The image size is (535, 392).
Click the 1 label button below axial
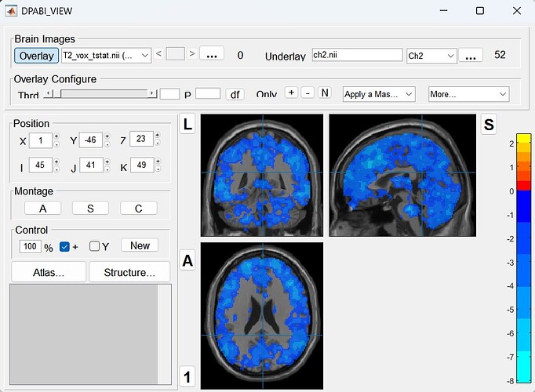tap(187, 376)
